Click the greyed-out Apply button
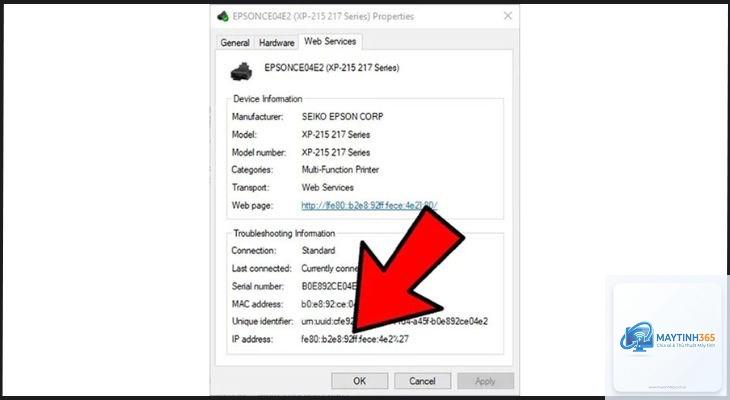This screenshot has height=400, width=730. [485, 381]
